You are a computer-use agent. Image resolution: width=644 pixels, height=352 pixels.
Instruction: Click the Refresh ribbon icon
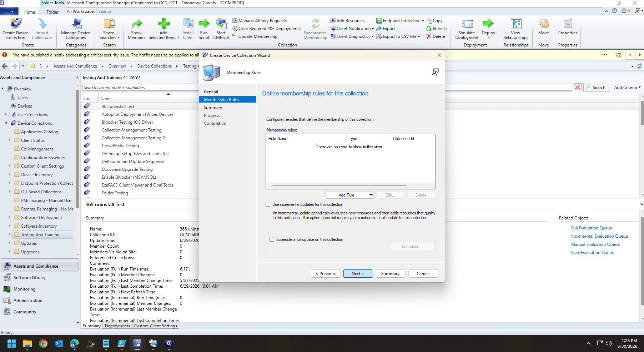[436, 29]
